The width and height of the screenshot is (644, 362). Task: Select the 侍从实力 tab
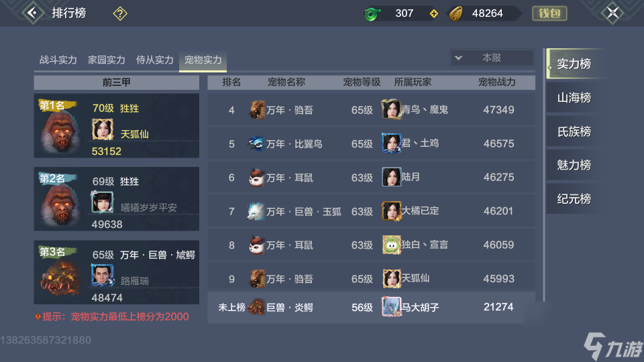155,60
